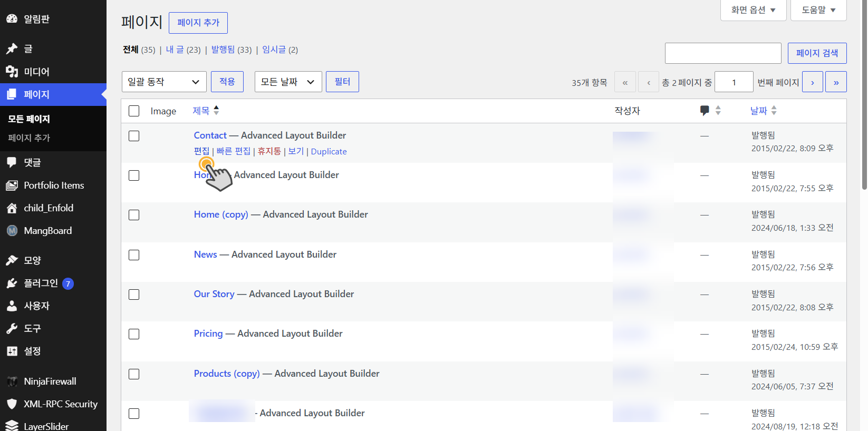Open the 모든 날짜 date filter dropdown

(x=288, y=82)
